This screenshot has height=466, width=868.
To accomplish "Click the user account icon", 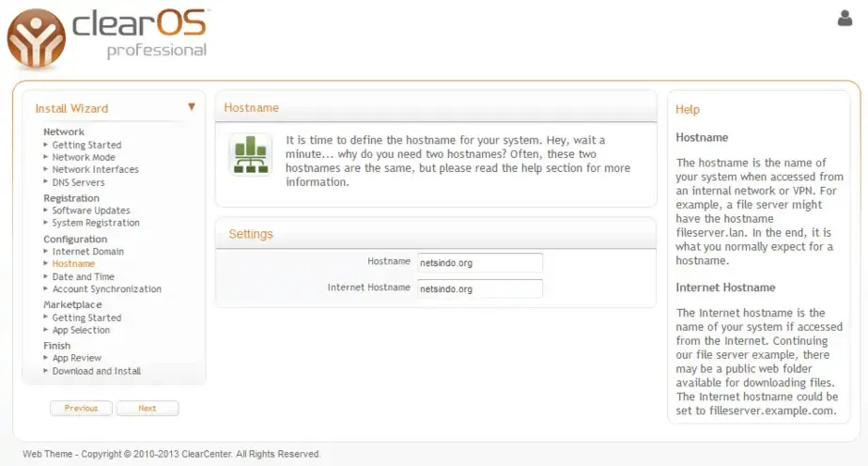I will pos(845,18).
